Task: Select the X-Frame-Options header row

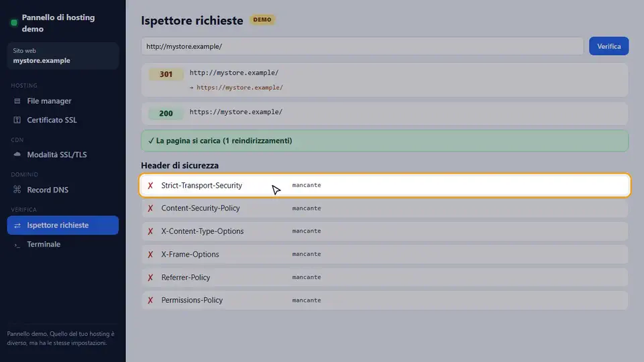Action: pyautogui.click(x=384, y=254)
